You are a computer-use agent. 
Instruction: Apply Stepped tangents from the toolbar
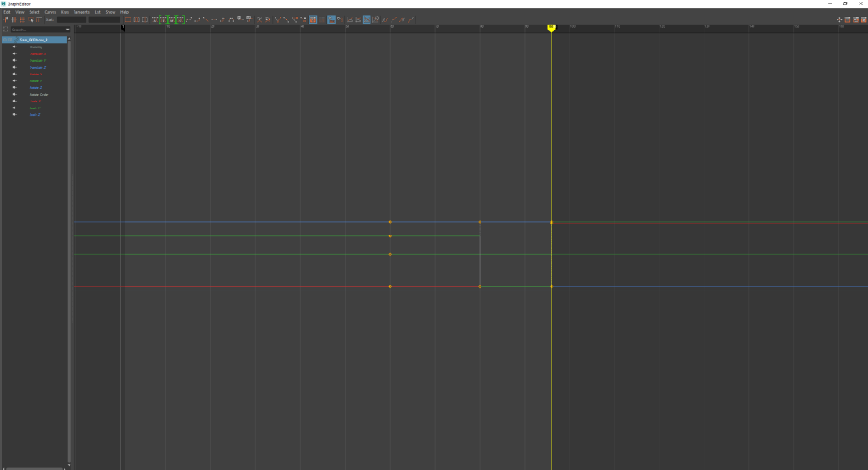tap(223, 19)
